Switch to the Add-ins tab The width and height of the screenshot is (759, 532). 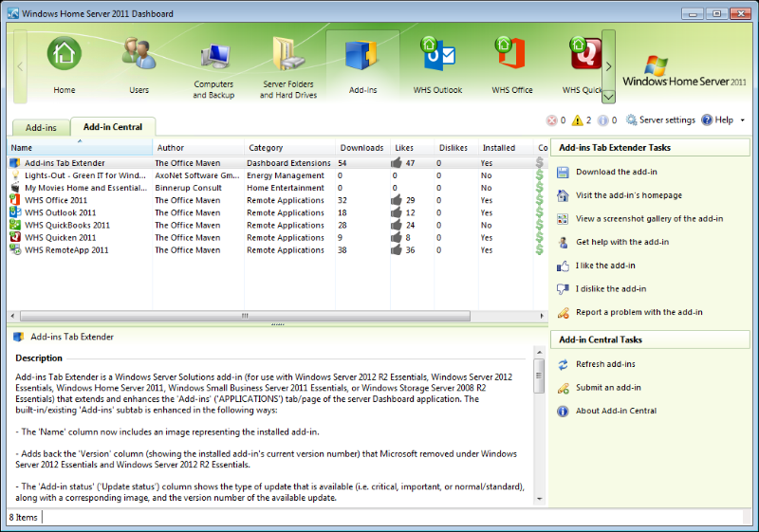pyautogui.click(x=41, y=128)
